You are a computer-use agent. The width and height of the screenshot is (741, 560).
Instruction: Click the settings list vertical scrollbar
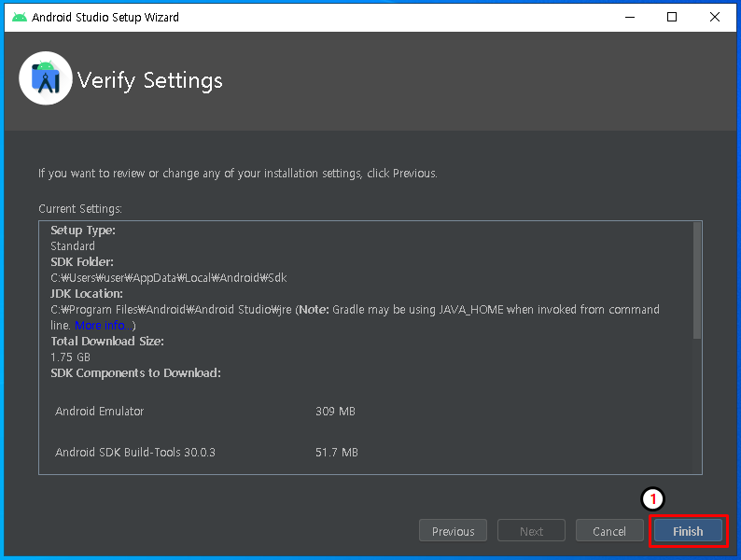click(x=696, y=280)
